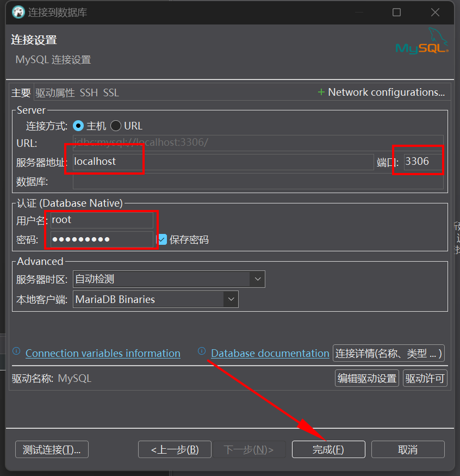Switch to the SSL tab
The height and width of the screenshot is (476, 460).
(x=110, y=92)
